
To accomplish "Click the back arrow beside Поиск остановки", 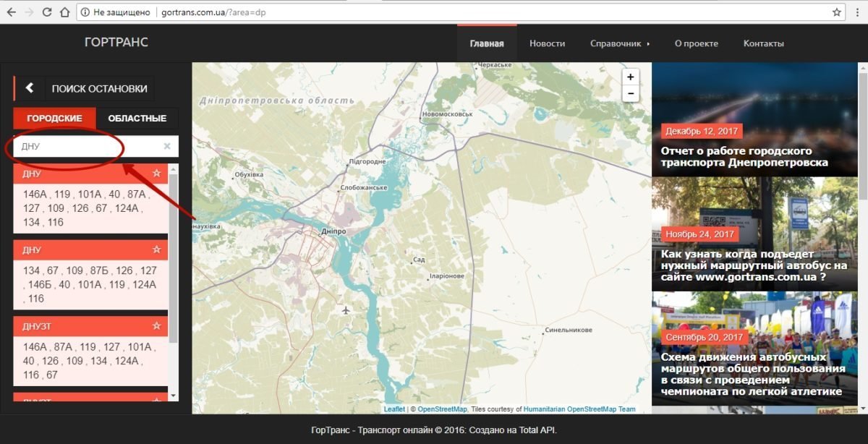I will 30,88.
